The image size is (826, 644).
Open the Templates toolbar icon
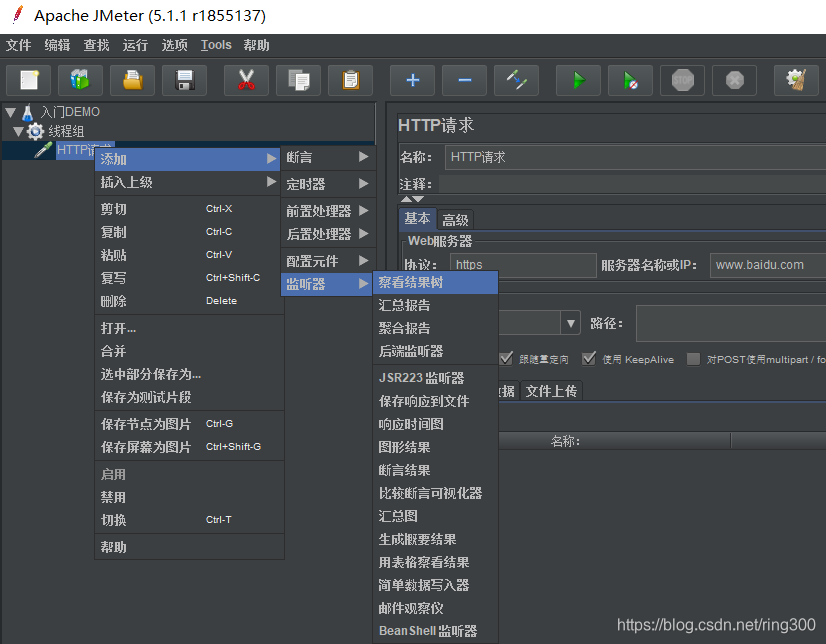[80, 81]
